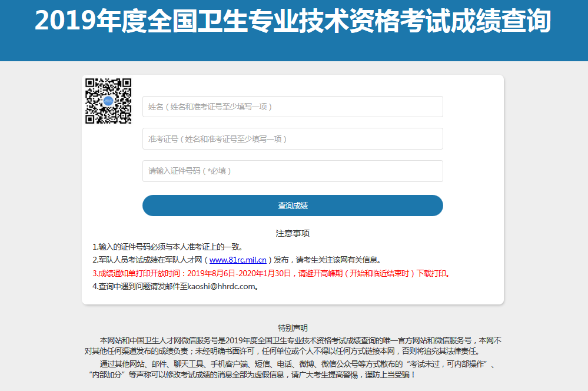Image resolution: width=588 pixels, height=391 pixels.
Task: Click the 2019年度 page title heading
Action: (x=293, y=21)
